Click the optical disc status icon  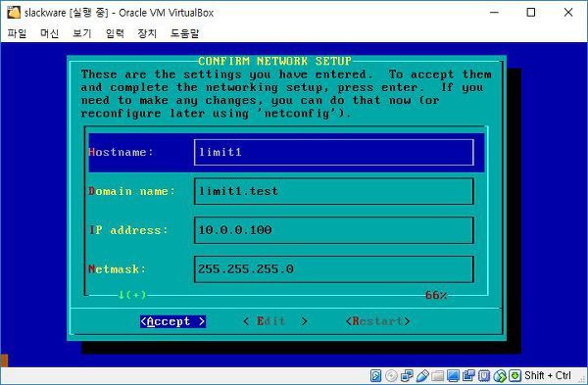(391, 375)
